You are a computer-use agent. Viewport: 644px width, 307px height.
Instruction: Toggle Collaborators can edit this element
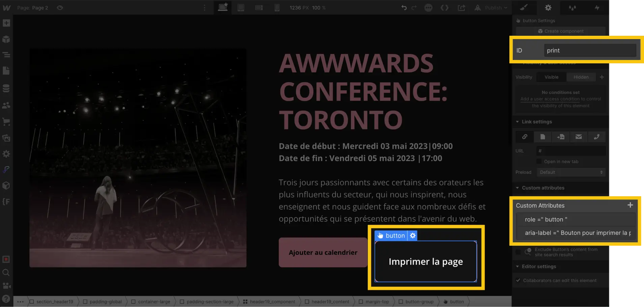(518, 280)
